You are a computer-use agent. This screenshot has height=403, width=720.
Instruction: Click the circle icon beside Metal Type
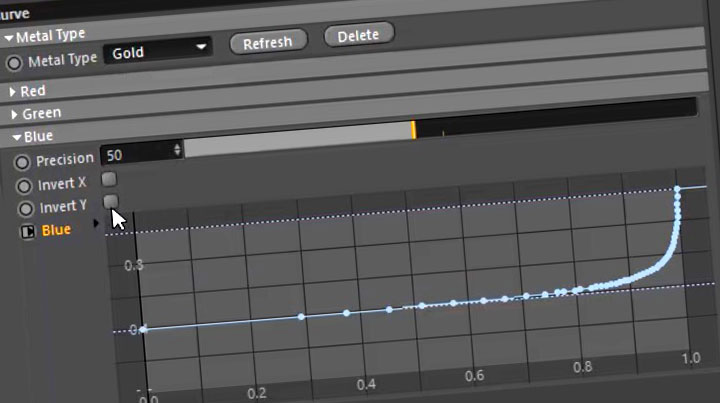tap(14, 61)
